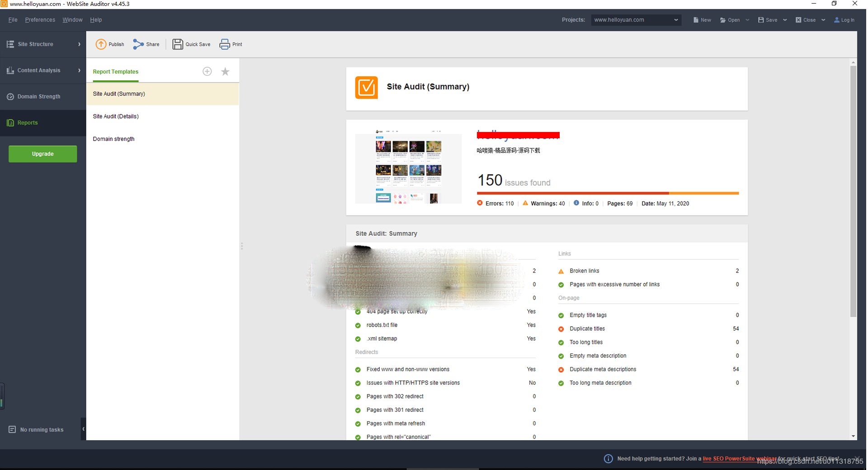The image size is (868, 470).
Task: Click the Publish upload icon
Action: click(101, 44)
